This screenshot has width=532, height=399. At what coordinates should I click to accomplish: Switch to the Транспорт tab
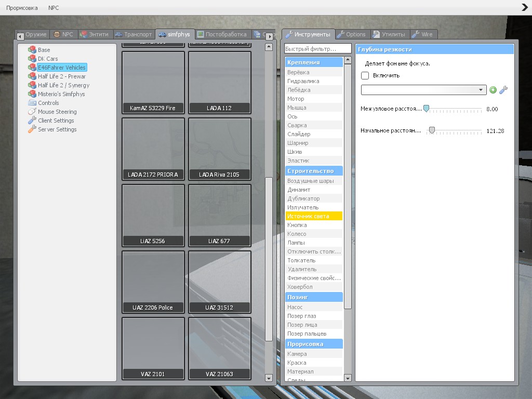point(134,34)
